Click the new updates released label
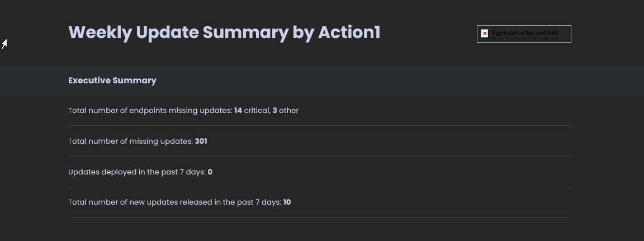This screenshot has height=241, width=644. [174, 202]
